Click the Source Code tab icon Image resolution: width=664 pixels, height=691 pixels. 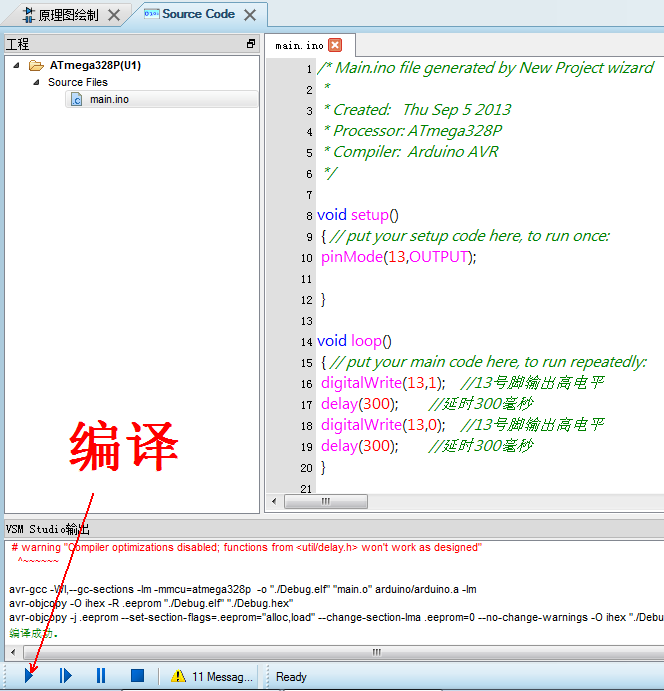tap(152, 14)
